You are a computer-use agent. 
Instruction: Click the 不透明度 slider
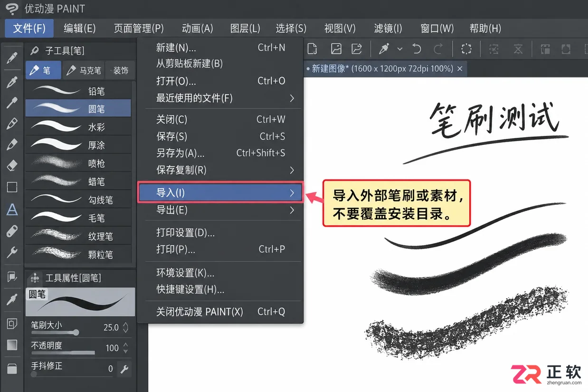tap(63, 353)
